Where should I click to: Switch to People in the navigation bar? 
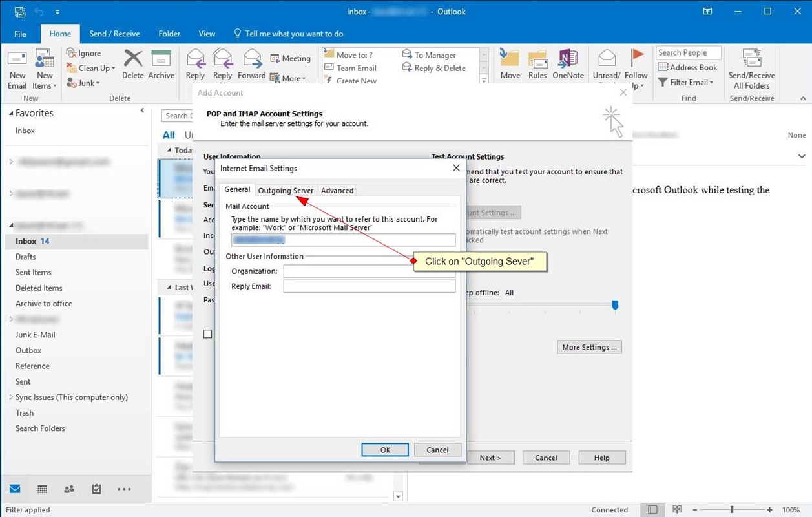point(69,489)
